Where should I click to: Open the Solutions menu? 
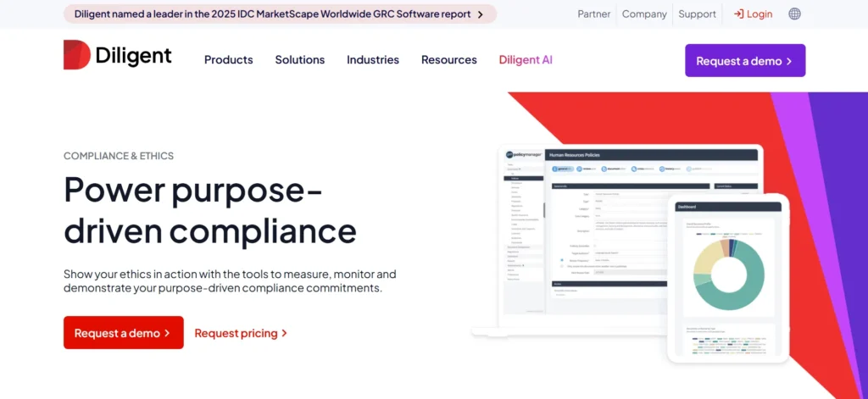coord(300,60)
